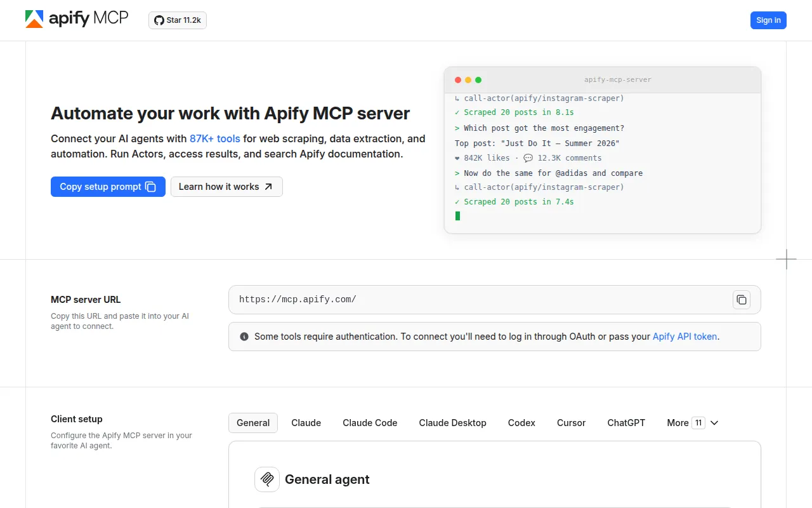Click 'Top post: "Just Do It — Summer 2026"' line
Viewport: 812px width, 508px height.
click(x=537, y=144)
